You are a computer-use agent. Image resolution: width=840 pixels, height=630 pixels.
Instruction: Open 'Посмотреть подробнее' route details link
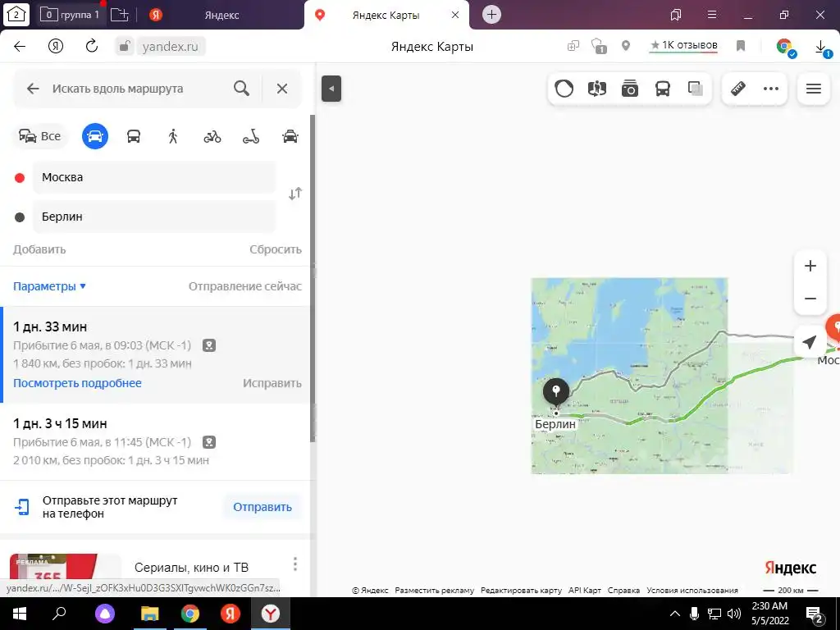(77, 383)
